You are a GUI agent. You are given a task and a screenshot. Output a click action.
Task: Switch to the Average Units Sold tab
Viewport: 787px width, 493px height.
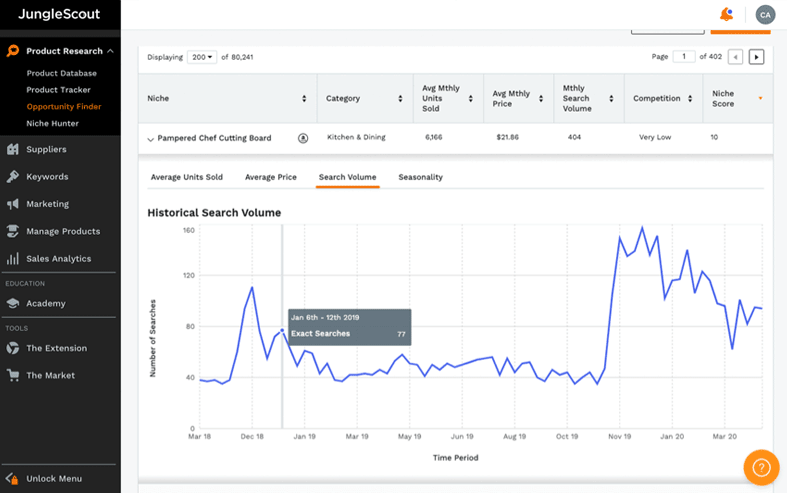tap(186, 177)
